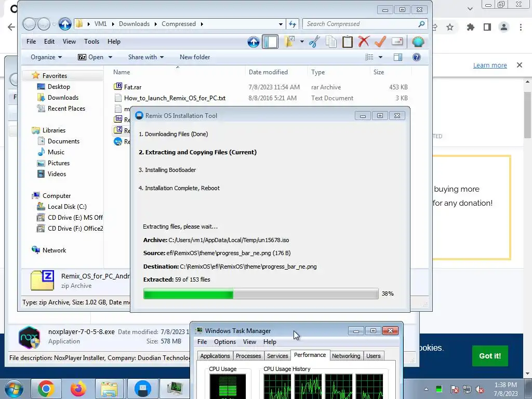Switch to Networking tab in Task Manager
The height and width of the screenshot is (399, 532).
point(346,355)
